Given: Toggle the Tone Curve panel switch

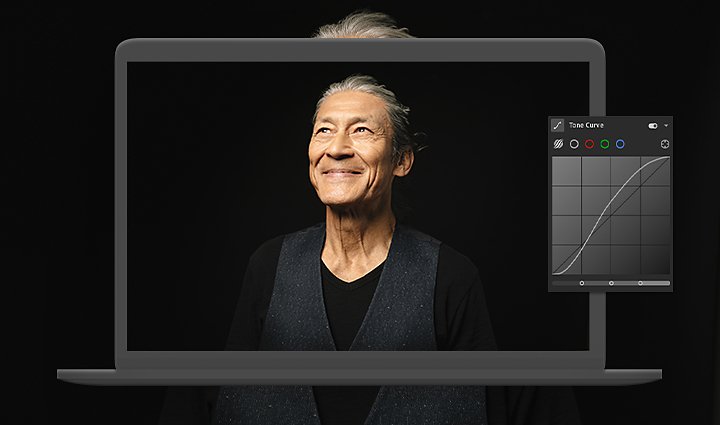Looking at the screenshot, I should (x=652, y=126).
